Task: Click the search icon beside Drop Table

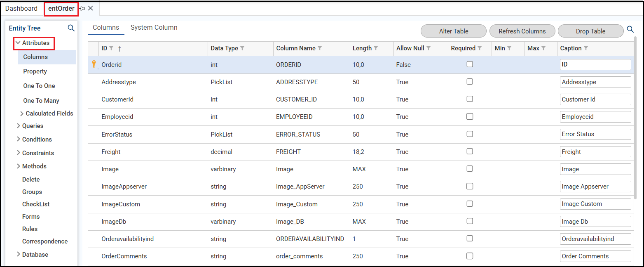Action: tap(630, 29)
